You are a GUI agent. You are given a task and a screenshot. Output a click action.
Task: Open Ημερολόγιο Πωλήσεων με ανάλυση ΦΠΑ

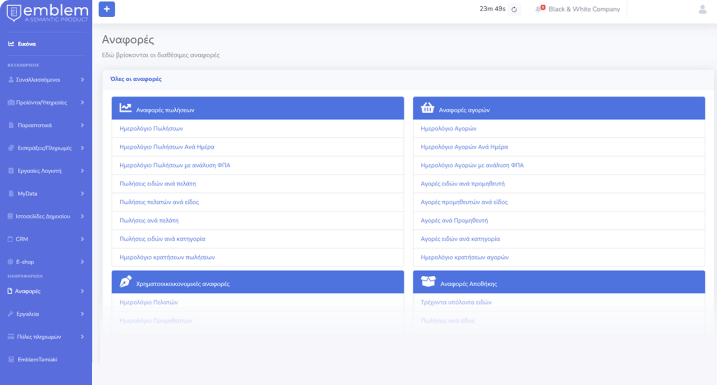[258, 165]
